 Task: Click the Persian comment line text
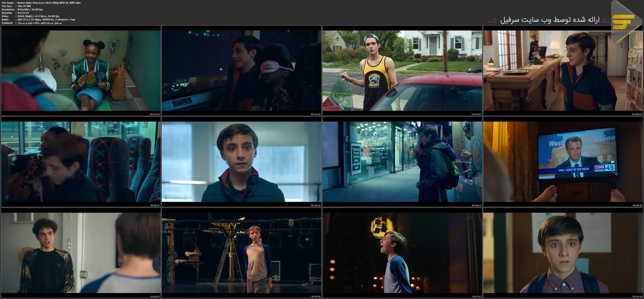point(39,23)
